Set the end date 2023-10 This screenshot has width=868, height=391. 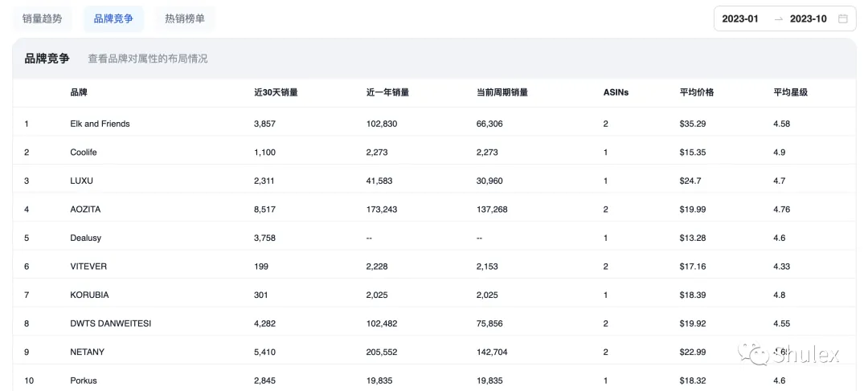tap(809, 18)
